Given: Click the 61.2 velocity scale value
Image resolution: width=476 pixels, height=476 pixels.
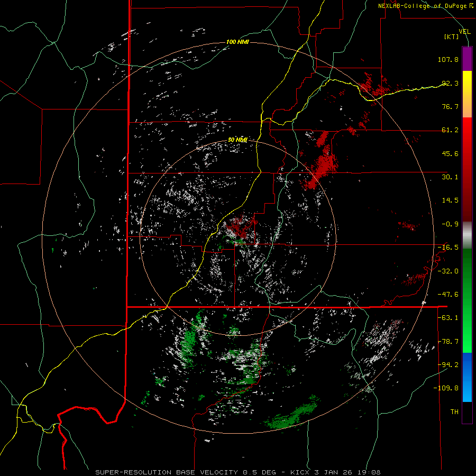Looking at the screenshot, I should 450,130.
